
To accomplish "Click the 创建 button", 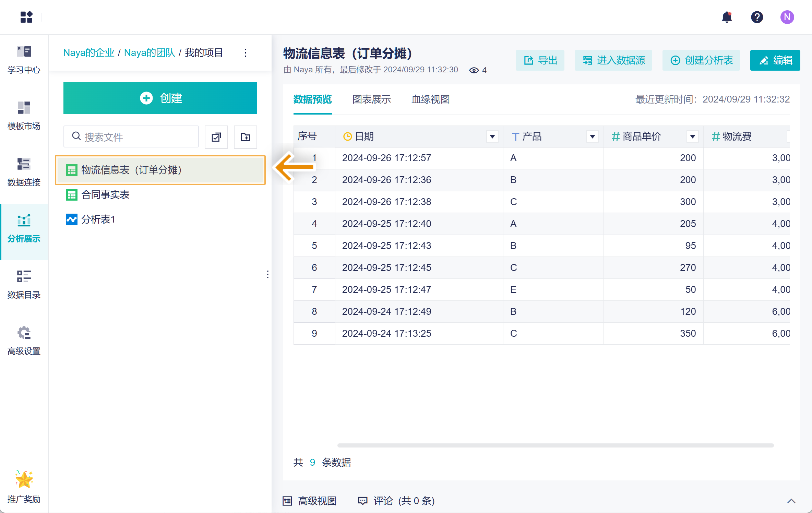I will [x=160, y=98].
